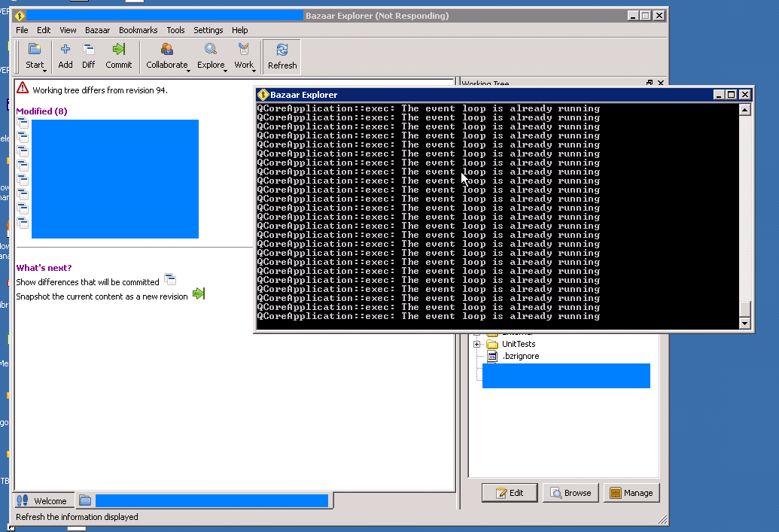Click the Edit button
Screen dimensions: 779x532
click(510, 493)
